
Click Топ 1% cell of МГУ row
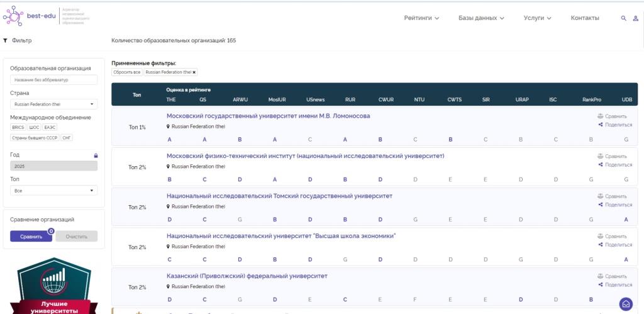[x=137, y=127]
